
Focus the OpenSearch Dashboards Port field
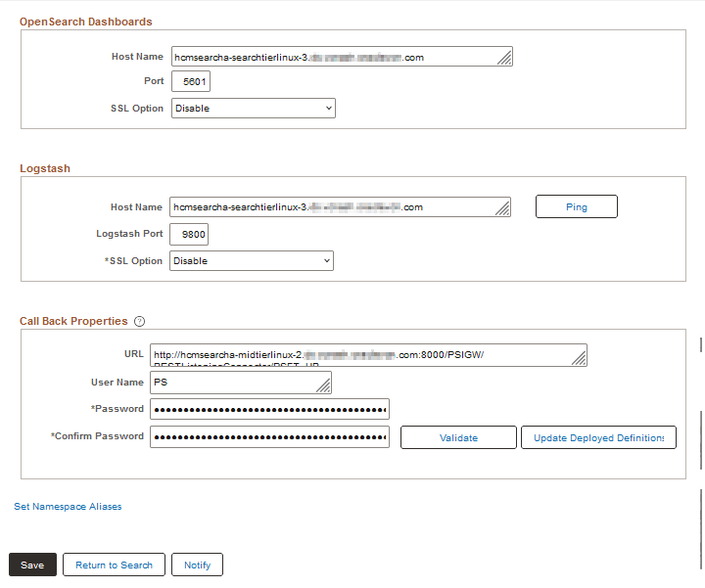pos(190,81)
